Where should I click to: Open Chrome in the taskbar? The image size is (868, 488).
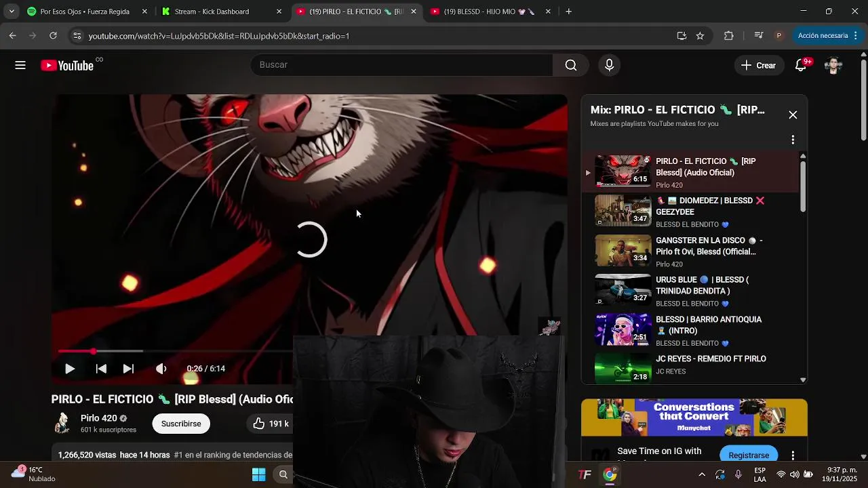(610, 474)
